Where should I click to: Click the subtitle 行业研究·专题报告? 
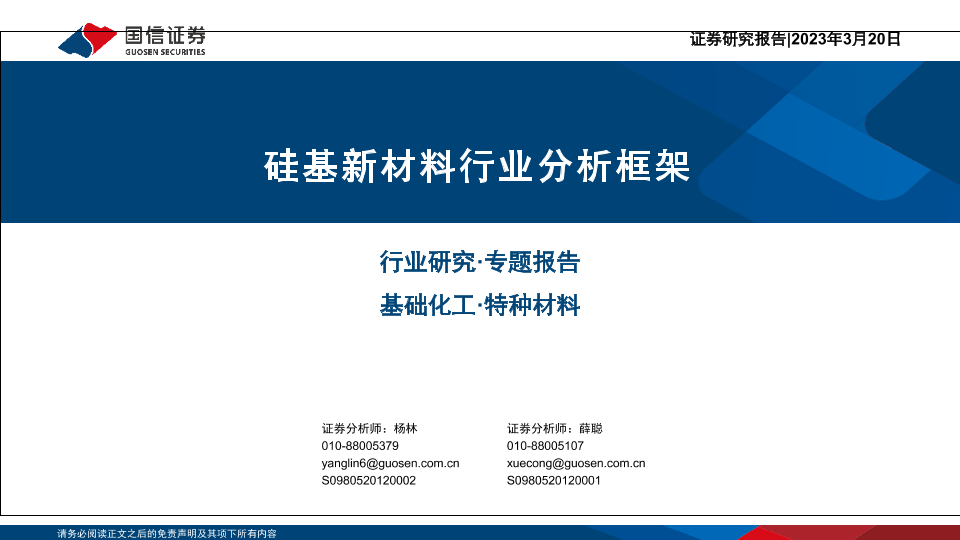tap(480, 263)
